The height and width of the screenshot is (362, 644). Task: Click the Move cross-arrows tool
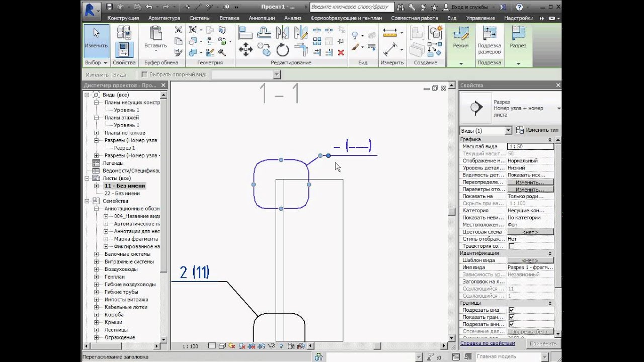tap(245, 49)
